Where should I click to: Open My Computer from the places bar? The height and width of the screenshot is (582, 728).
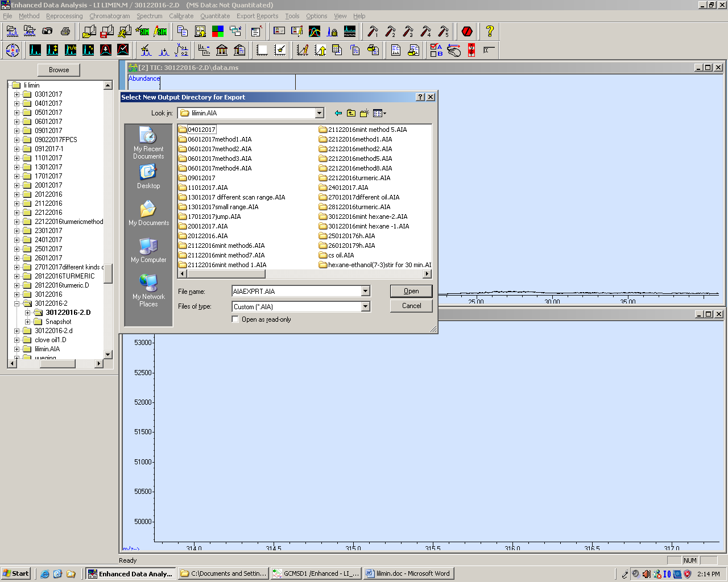(148, 251)
